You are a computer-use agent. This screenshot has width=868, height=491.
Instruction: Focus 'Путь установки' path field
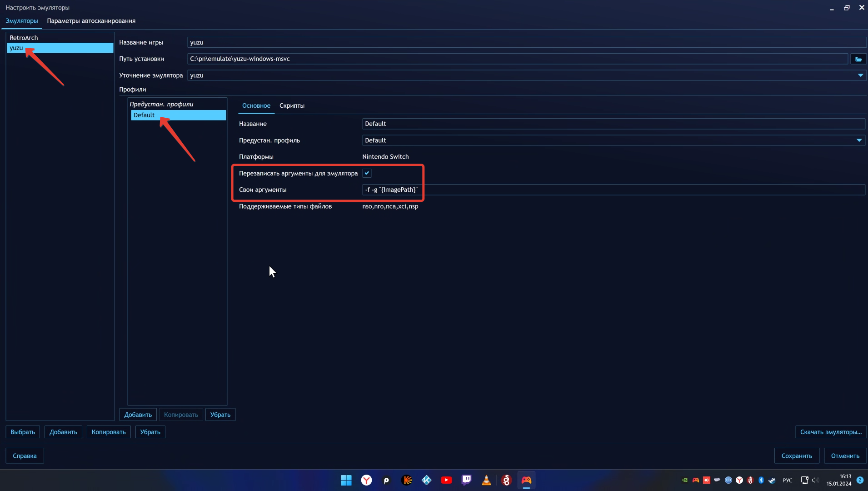coord(518,59)
